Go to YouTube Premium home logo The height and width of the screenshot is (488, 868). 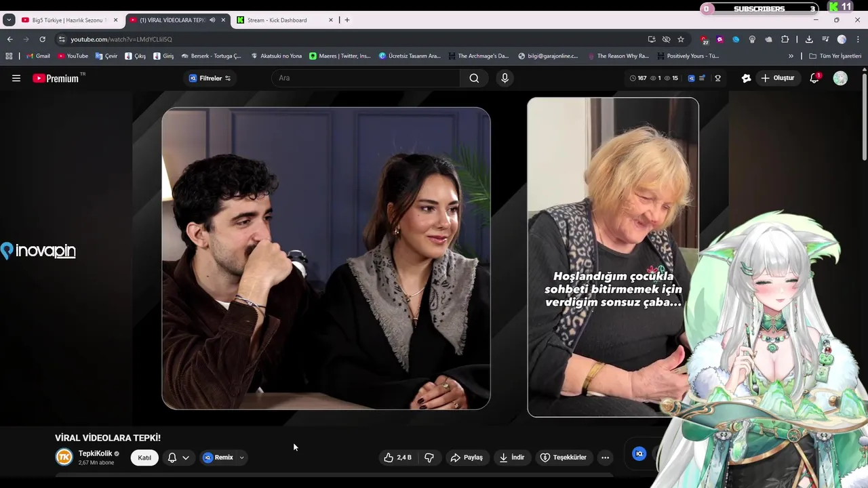point(56,78)
